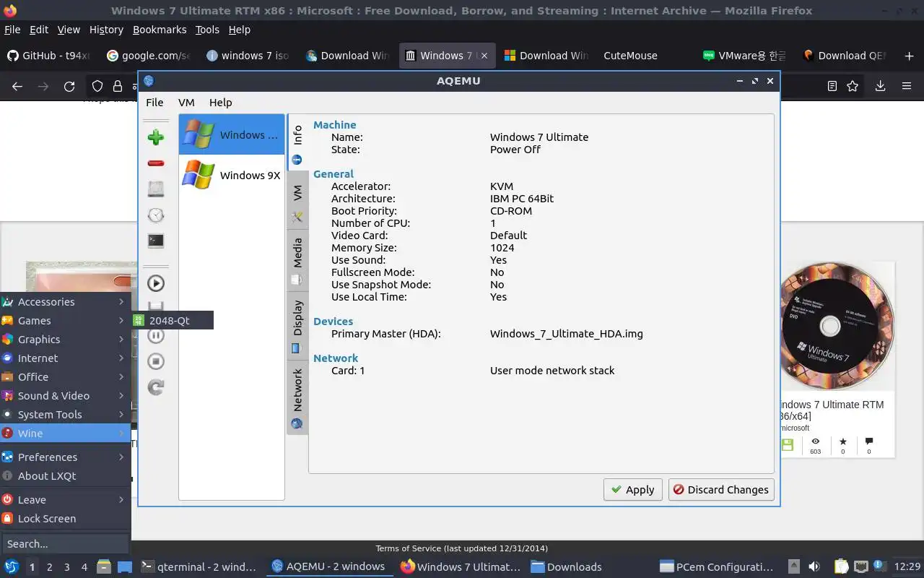Screen dimensions: 924x578
Task: Go back in Firefox
Action: tap(17, 86)
